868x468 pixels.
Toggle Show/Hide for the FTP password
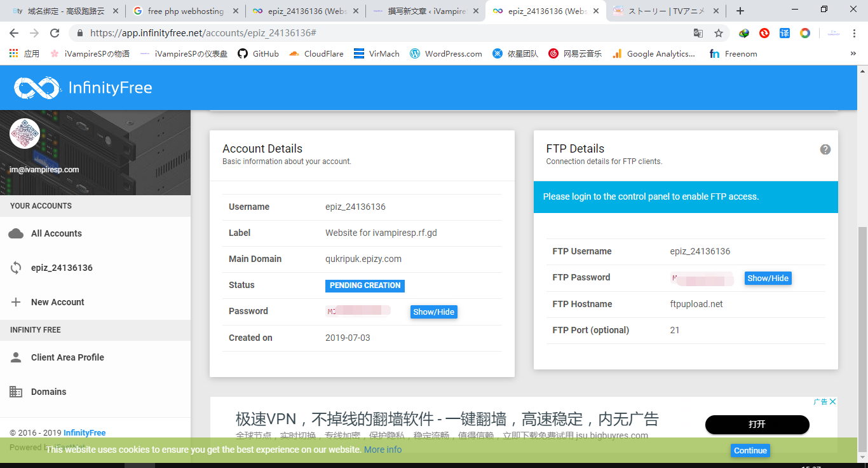(x=768, y=278)
